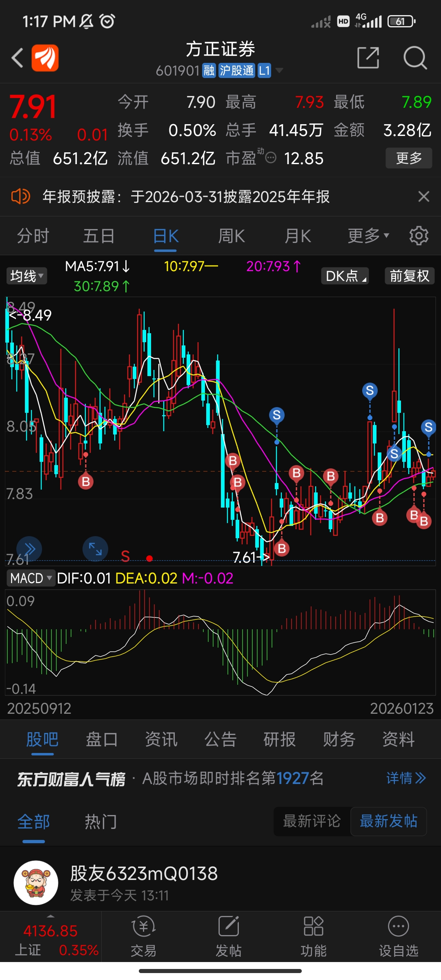Tap 设自选 add to watchlist icon
The image size is (441, 980).
point(399,926)
